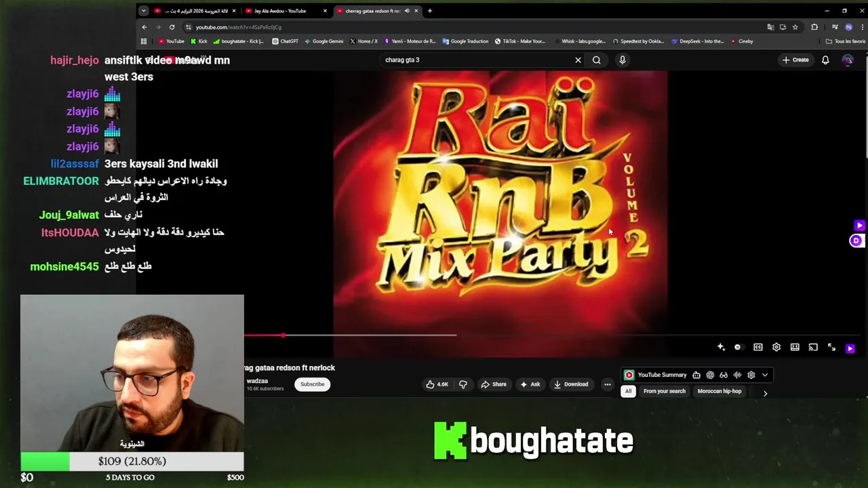Click the round D extension icon at the right edge
This screenshot has height=488, width=868.
pos(856,241)
